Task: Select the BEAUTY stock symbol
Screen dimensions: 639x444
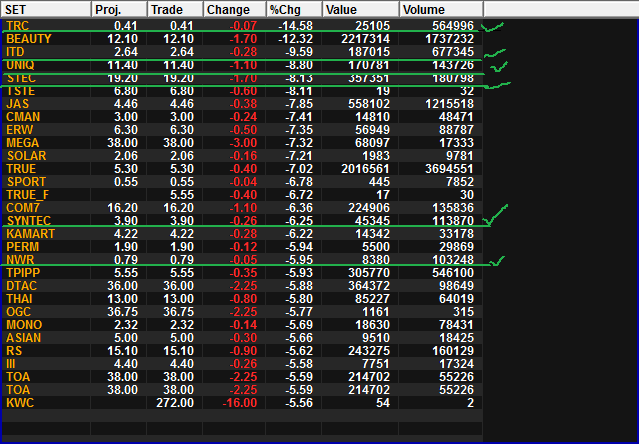Action: point(29,39)
